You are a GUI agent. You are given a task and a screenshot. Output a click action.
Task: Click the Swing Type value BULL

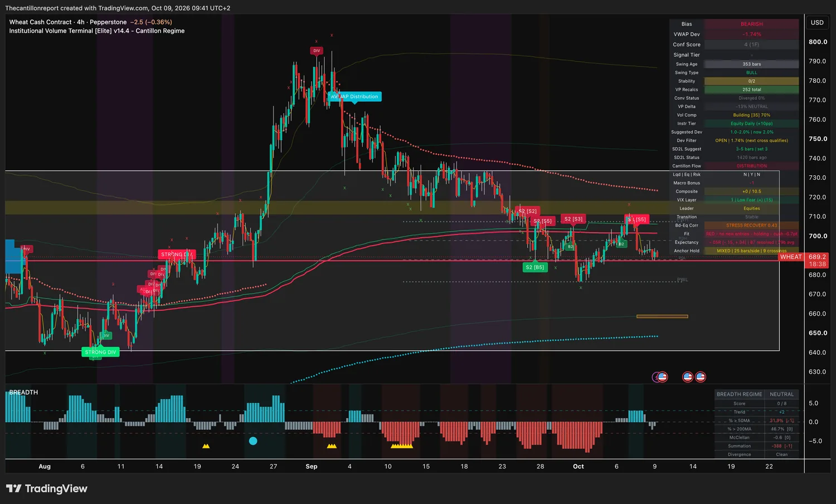[752, 73]
